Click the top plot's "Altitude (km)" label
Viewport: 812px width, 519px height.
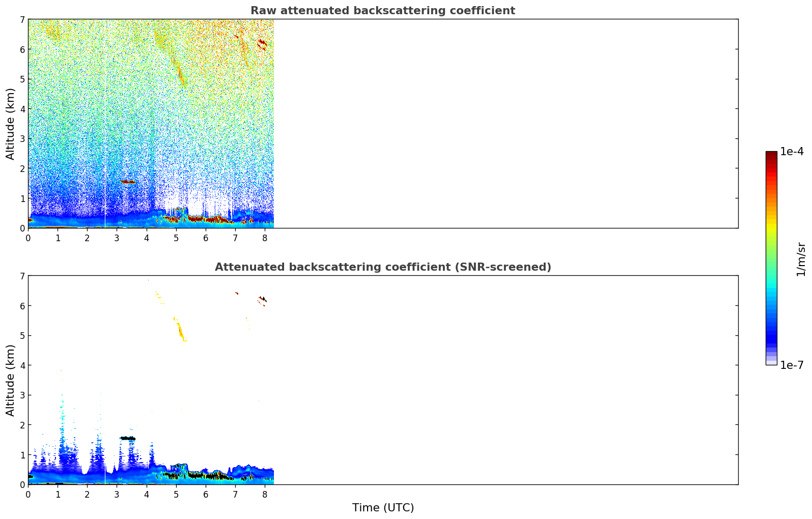click(x=11, y=124)
